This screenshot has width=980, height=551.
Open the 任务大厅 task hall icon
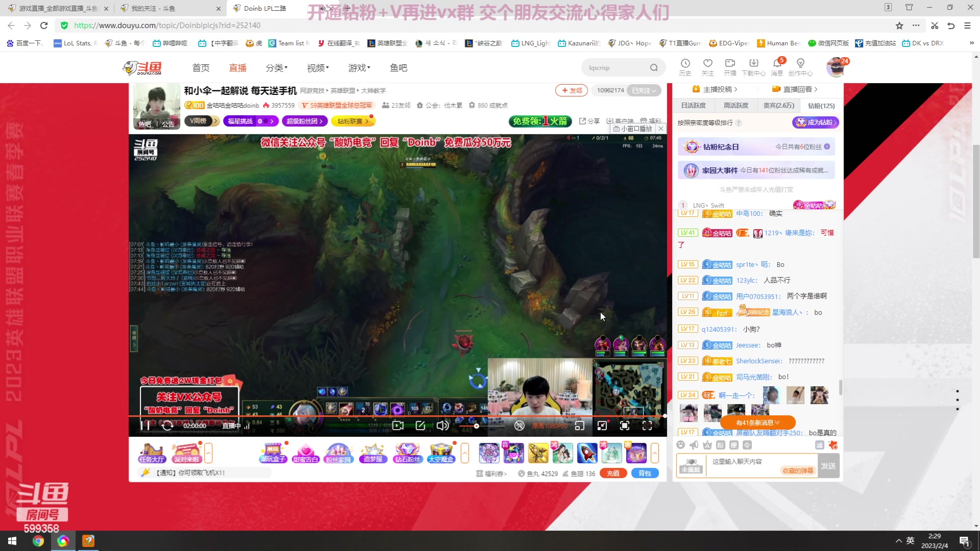click(152, 453)
